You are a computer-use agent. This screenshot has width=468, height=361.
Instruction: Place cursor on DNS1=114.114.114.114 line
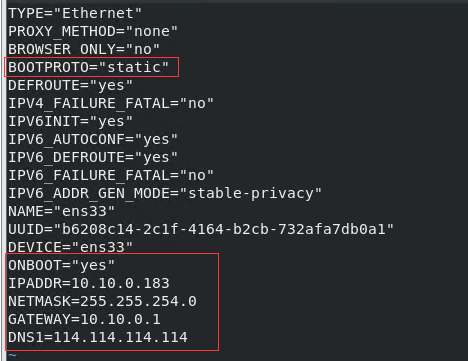(x=98, y=337)
